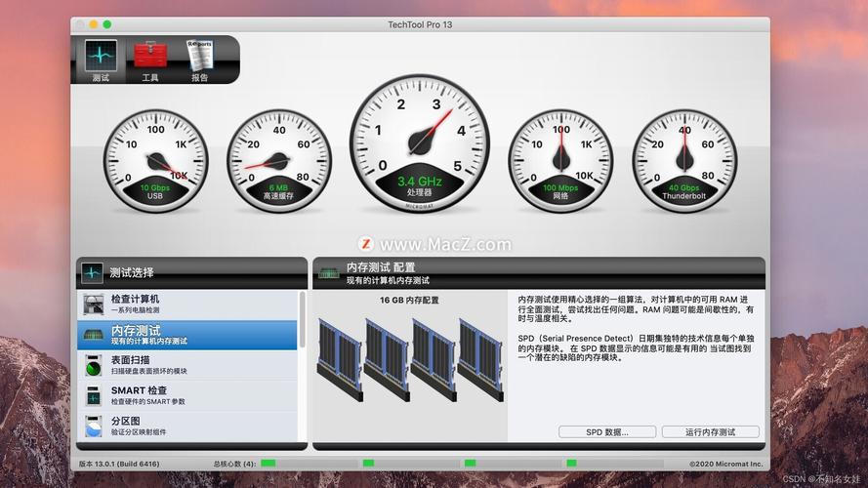Click the 3.4 GHz 处理器 gauge
The image size is (868, 488).
pos(419,143)
